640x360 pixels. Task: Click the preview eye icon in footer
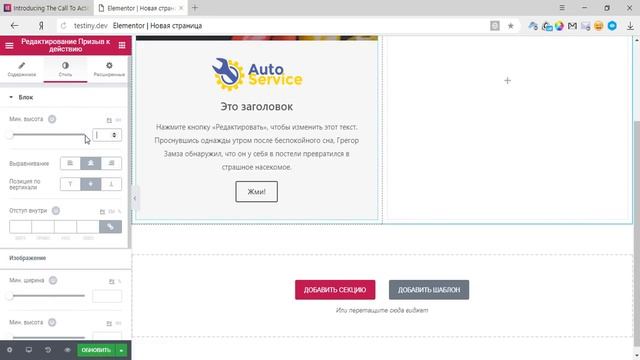click(67, 350)
